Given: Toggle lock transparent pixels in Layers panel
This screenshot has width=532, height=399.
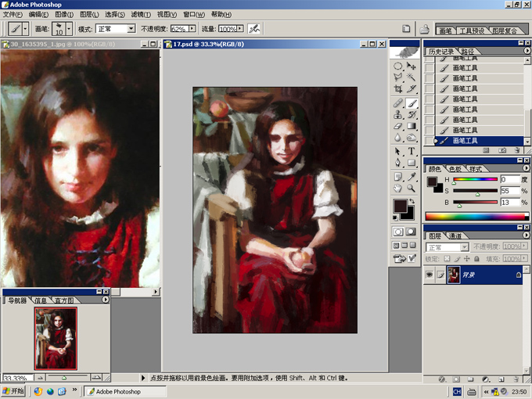Looking at the screenshot, I should 448,259.
